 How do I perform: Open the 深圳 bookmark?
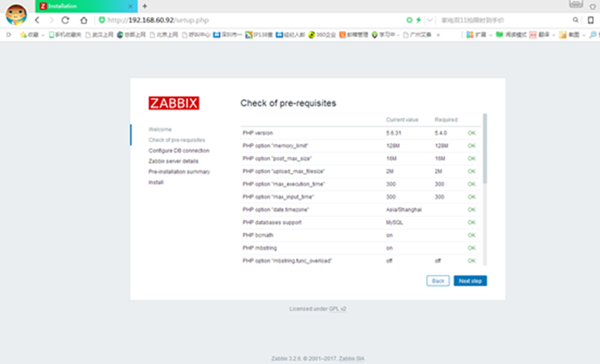(228, 35)
